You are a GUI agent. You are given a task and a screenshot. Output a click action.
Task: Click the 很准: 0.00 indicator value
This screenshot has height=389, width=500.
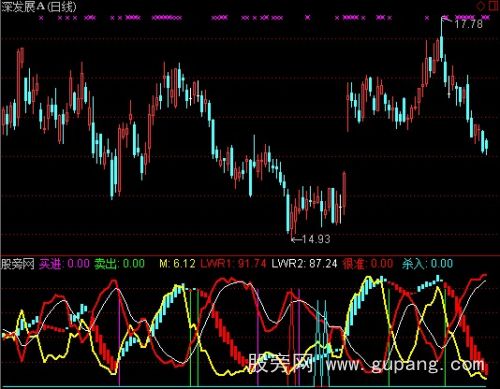pos(368,264)
